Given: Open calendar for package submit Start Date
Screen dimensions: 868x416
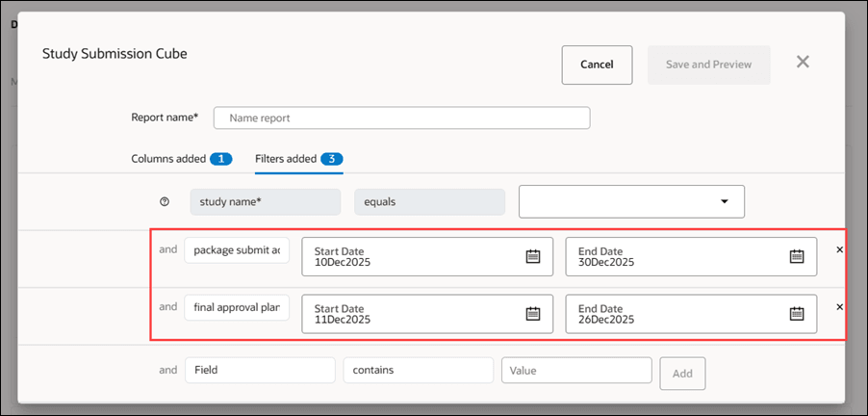Looking at the screenshot, I should point(532,256).
